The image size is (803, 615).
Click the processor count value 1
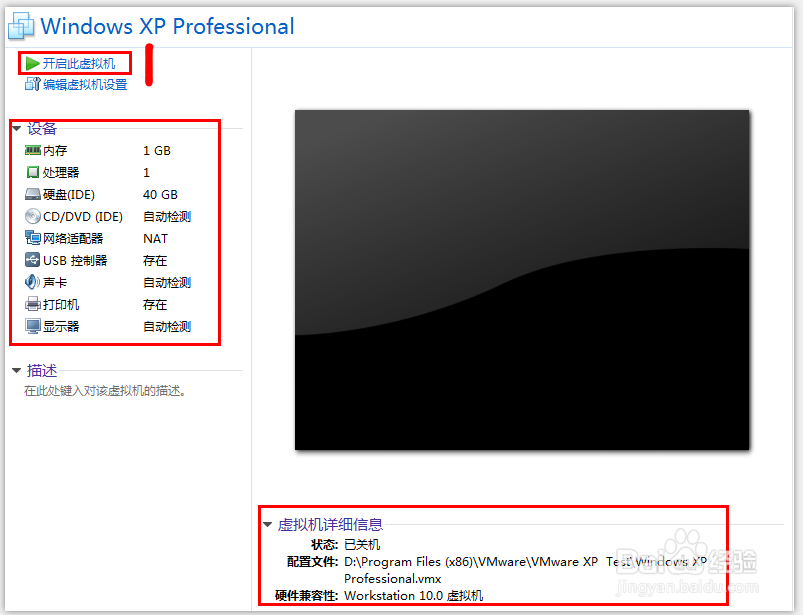click(x=146, y=173)
